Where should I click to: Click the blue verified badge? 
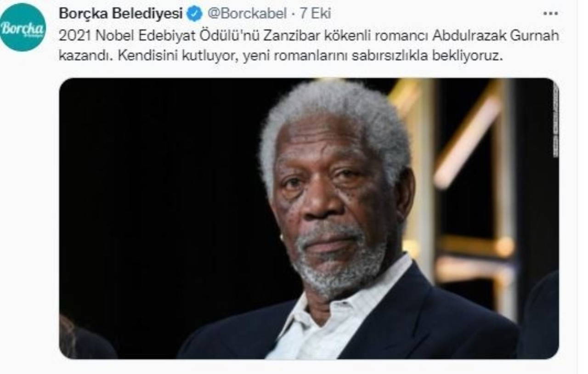pos(195,14)
